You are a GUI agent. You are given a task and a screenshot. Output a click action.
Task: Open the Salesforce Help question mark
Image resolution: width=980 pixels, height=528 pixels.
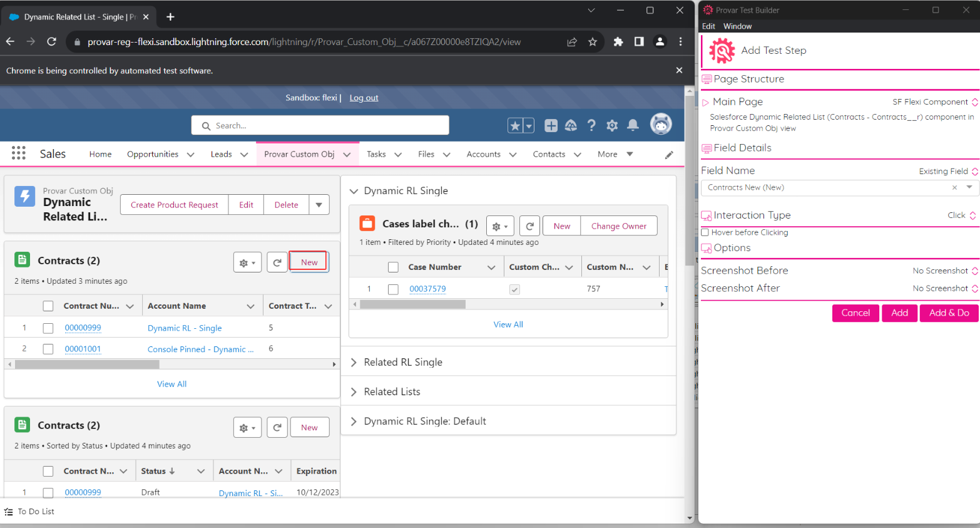pyautogui.click(x=591, y=126)
